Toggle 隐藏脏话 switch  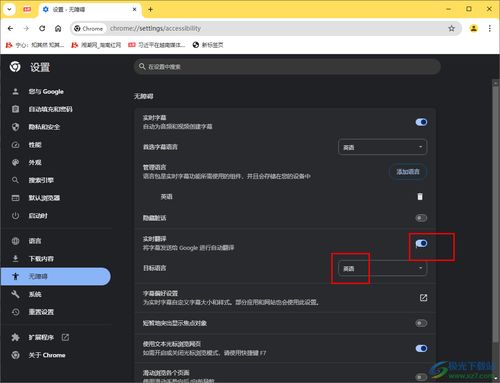421,218
